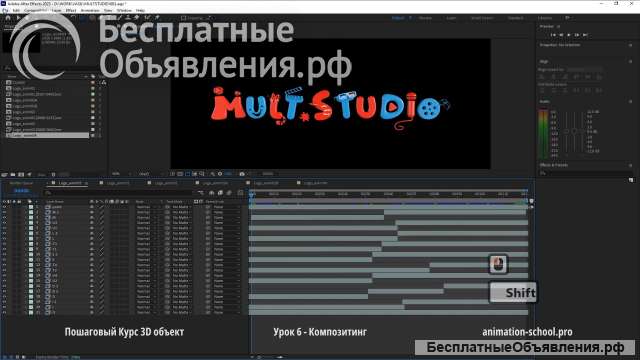640x360 pixels.
Task: Go to last frame in Preview panel
Action: 585,35
